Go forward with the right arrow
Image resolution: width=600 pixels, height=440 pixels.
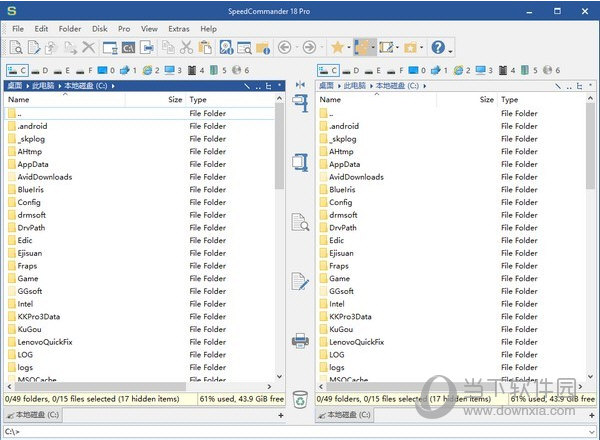309,47
